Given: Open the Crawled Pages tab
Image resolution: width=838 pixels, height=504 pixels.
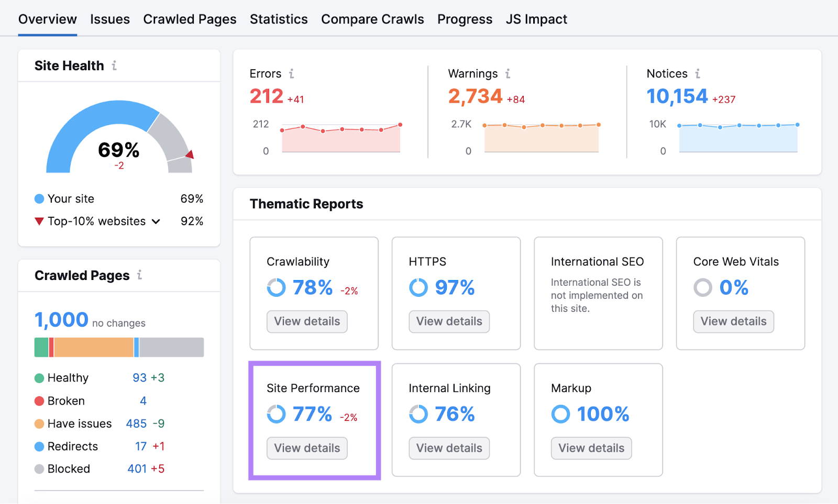Looking at the screenshot, I should pyautogui.click(x=190, y=19).
